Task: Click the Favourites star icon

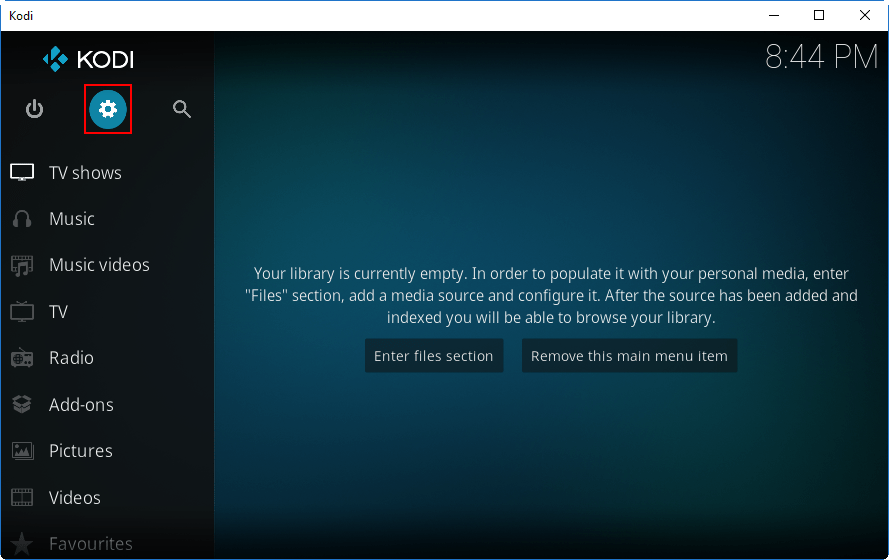Action: pyautogui.click(x=22, y=544)
